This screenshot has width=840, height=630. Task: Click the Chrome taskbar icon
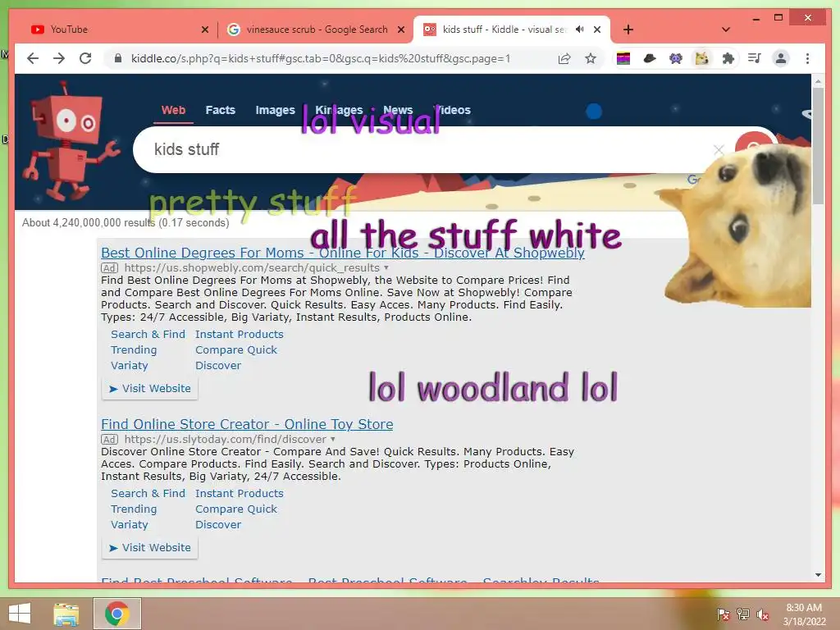click(116, 614)
